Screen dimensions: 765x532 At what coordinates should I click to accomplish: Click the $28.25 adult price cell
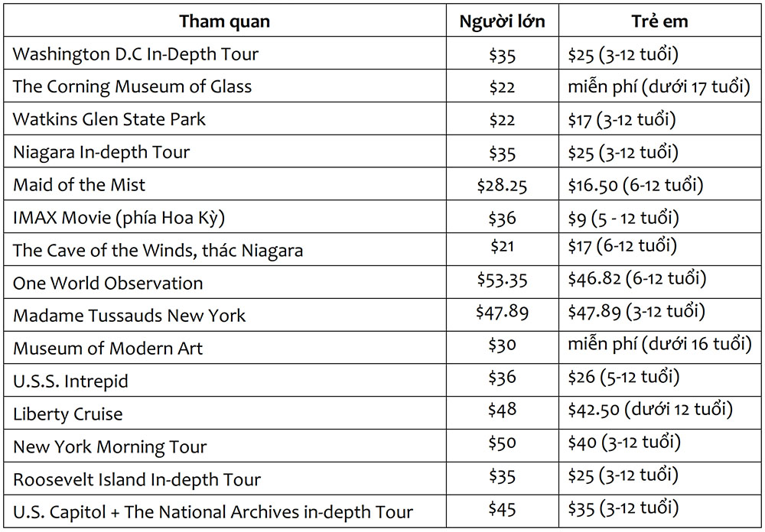[x=502, y=185]
